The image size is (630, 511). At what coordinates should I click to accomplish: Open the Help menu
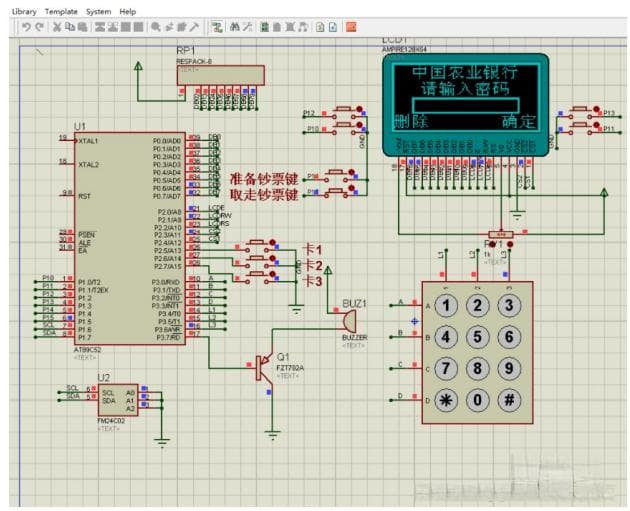[128, 12]
